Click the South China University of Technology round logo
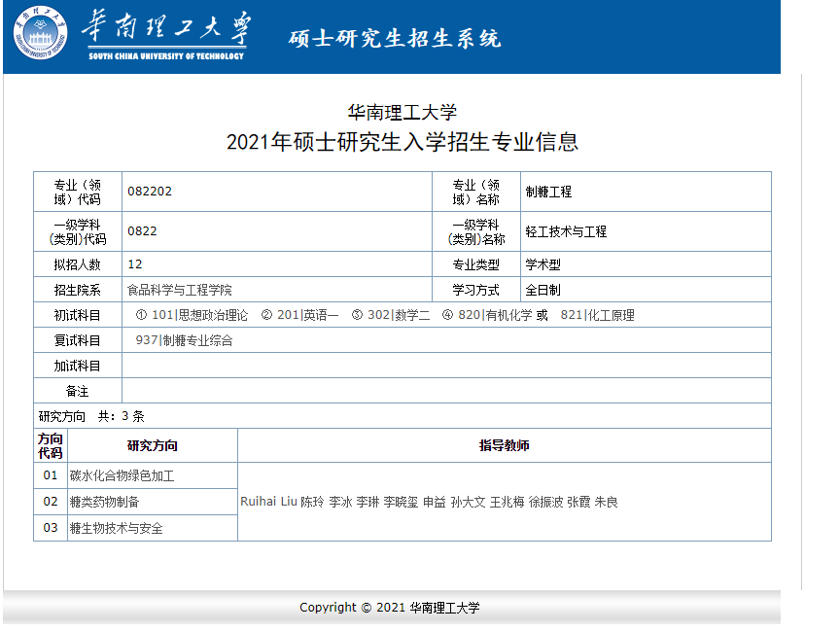The width and height of the screenshot is (840, 631). pos(40,33)
